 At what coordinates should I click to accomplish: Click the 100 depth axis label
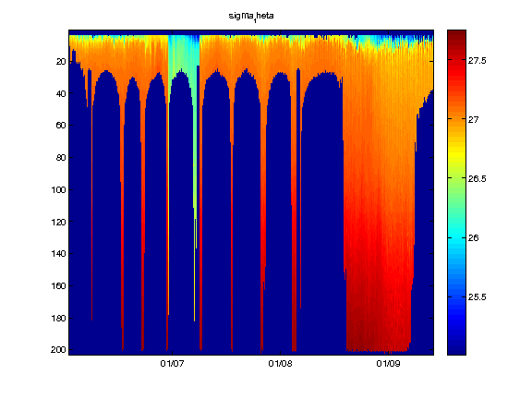(x=58, y=189)
